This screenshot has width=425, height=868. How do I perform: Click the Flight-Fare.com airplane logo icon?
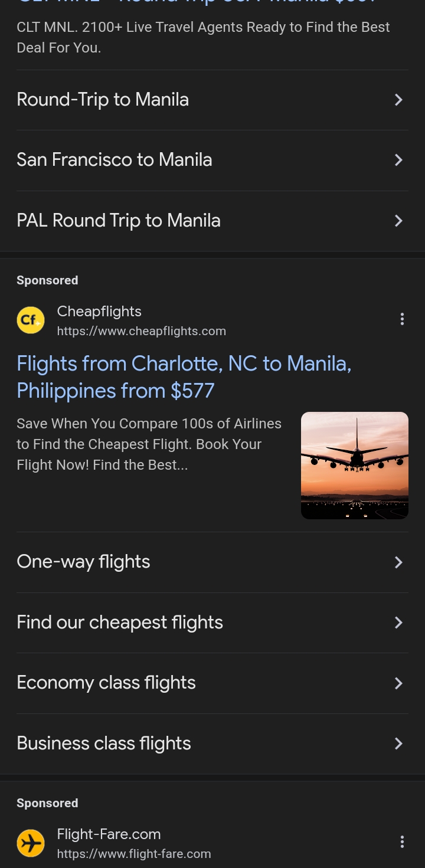31,843
